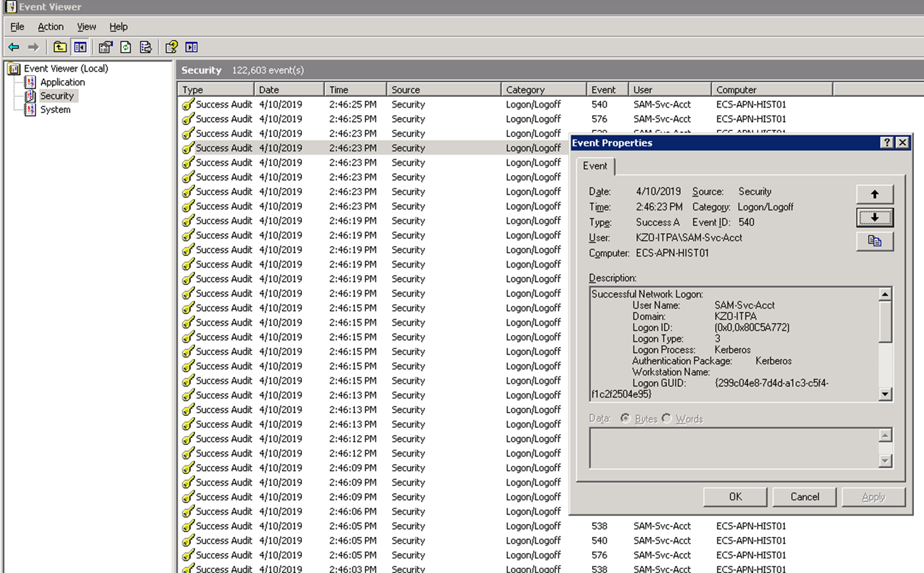Go to next event with down arrow
The image size is (924, 573).
[874, 218]
